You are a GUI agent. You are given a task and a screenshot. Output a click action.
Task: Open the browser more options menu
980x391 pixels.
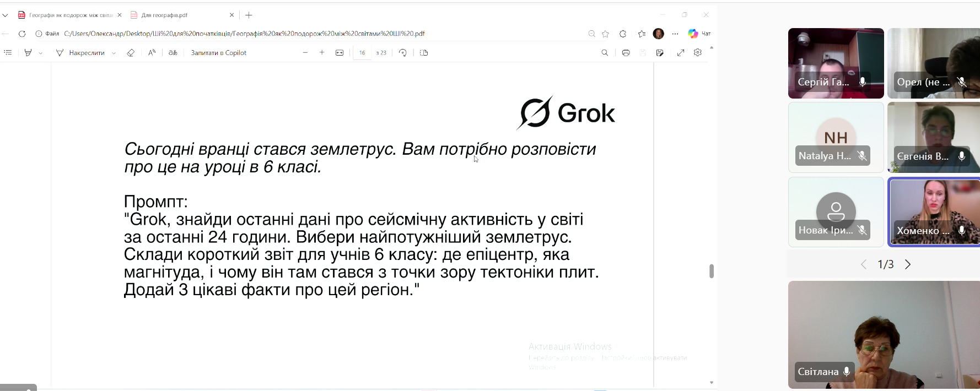(x=675, y=34)
